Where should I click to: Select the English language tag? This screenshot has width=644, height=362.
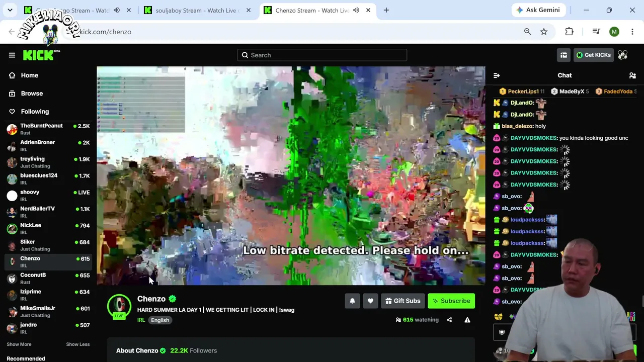click(160, 320)
